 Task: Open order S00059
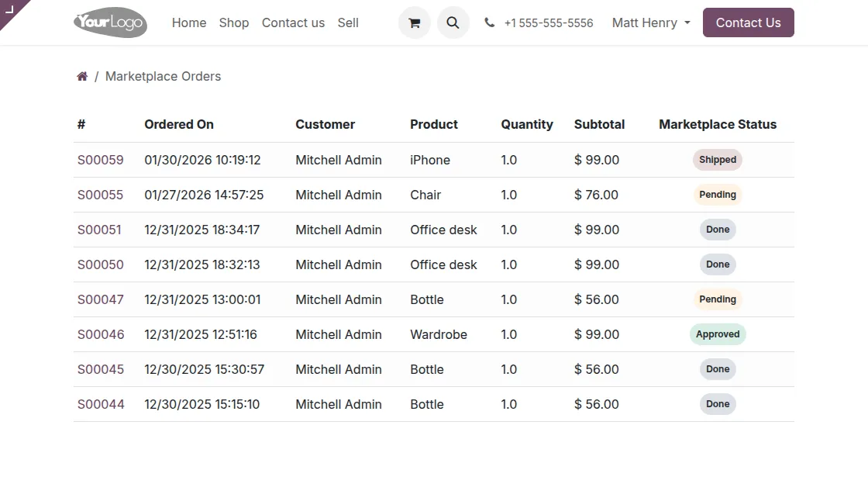coord(100,160)
